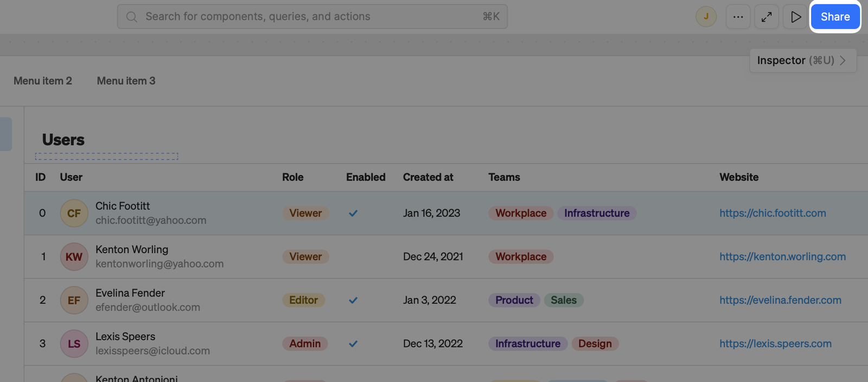The width and height of the screenshot is (868, 382).
Task: Click the Share button
Action: (x=835, y=17)
